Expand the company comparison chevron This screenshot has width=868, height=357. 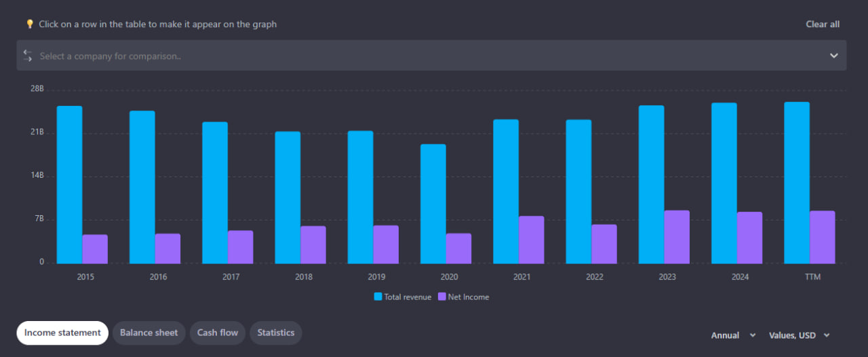pyautogui.click(x=833, y=56)
